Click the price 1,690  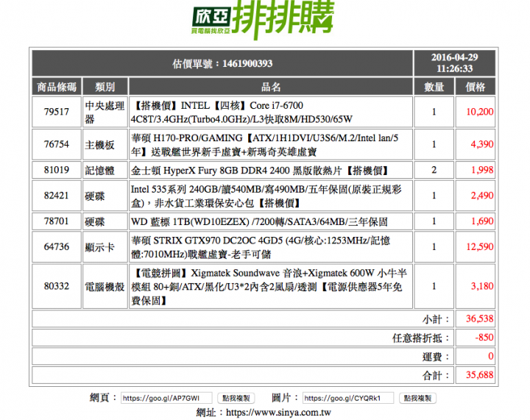482,221
